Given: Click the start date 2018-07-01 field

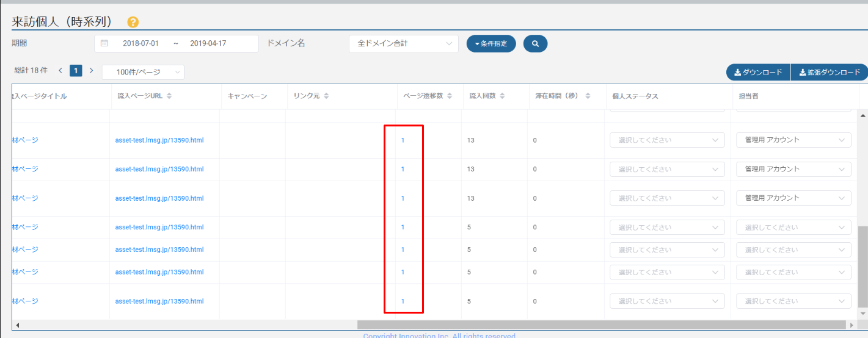Looking at the screenshot, I should point(140,44).
